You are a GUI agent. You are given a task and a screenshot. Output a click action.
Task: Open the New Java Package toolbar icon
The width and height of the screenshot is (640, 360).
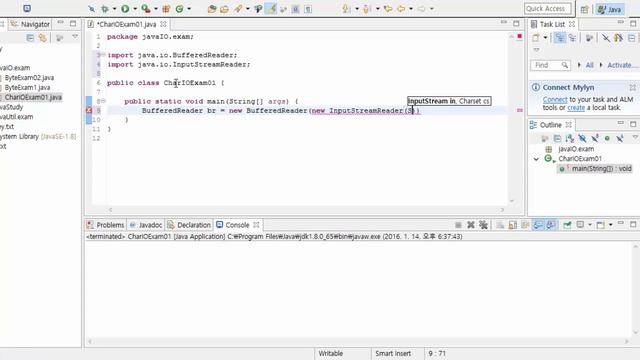point(166,9)
